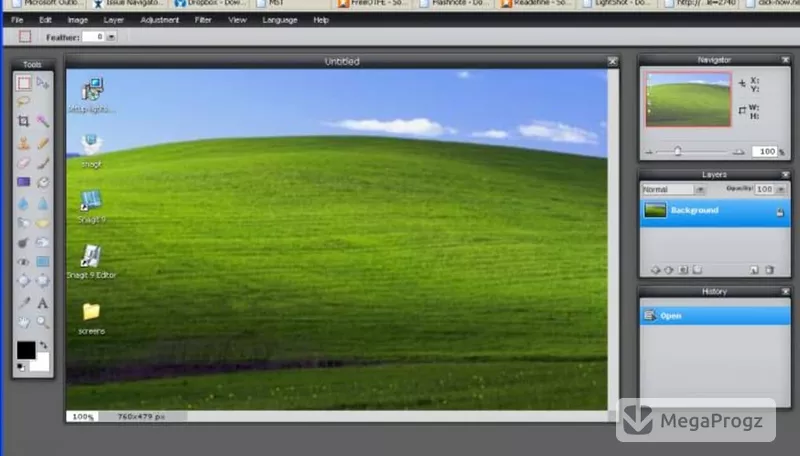
Task: Move the Navigator zoom slider handle
Action: pos(678,151)
